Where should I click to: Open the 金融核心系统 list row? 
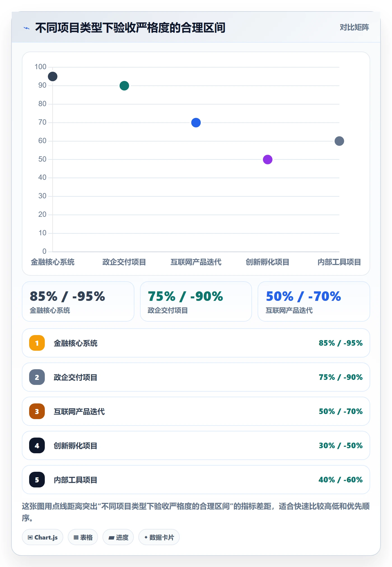pos(196,343)
